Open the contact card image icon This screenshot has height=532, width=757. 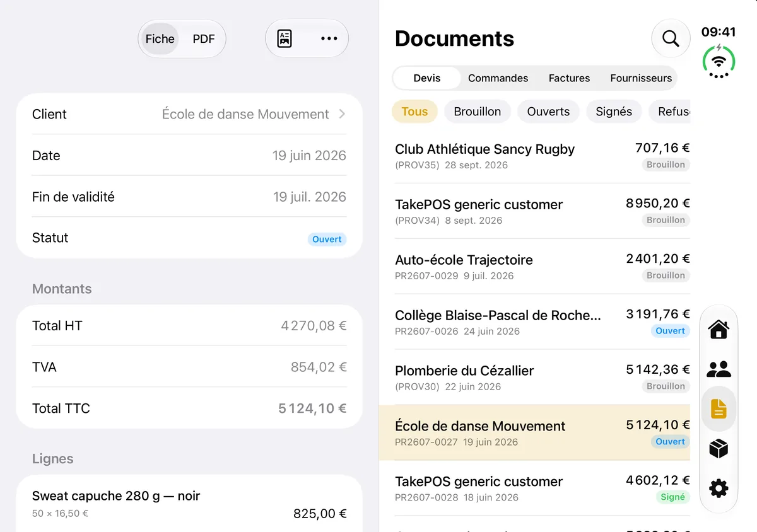(x=285, y=38)
